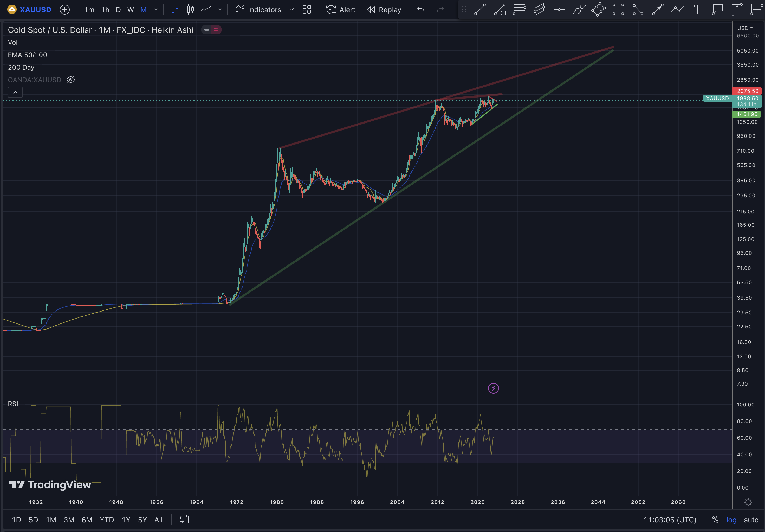Expand the timeframe interval dropdown arrow
This screenshot has width=765, height=532.
click(156, 10)
